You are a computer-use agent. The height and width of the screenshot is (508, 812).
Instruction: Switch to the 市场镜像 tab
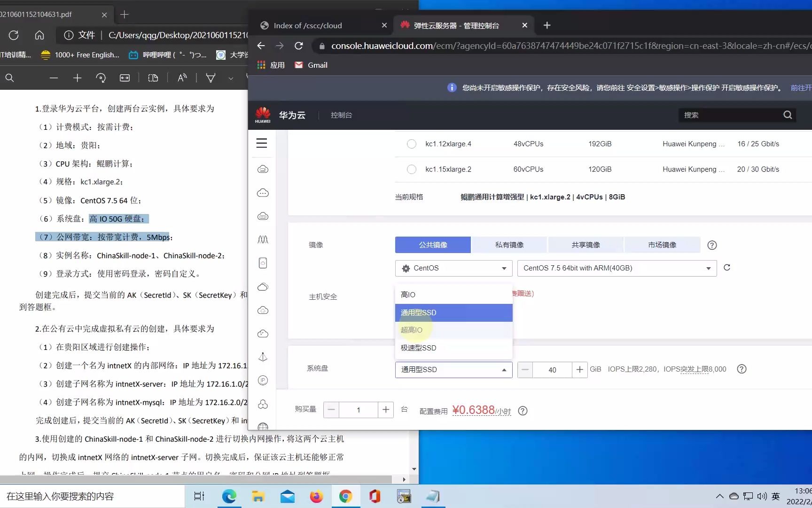click(x=662, y=245)
